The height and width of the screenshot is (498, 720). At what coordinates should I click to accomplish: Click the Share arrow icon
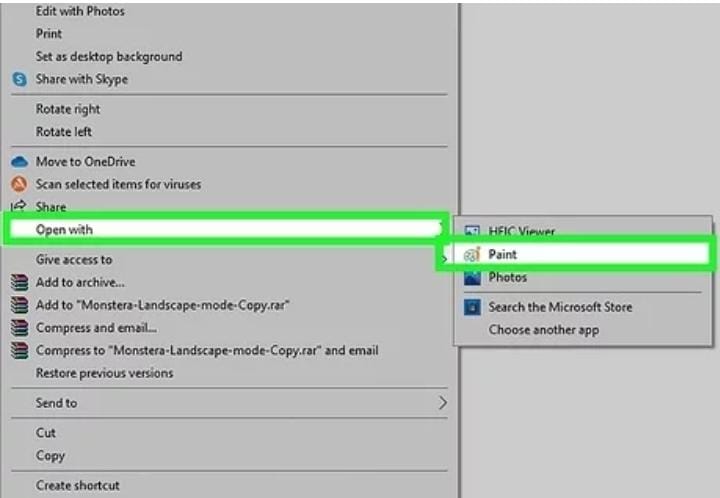(18, 207)
